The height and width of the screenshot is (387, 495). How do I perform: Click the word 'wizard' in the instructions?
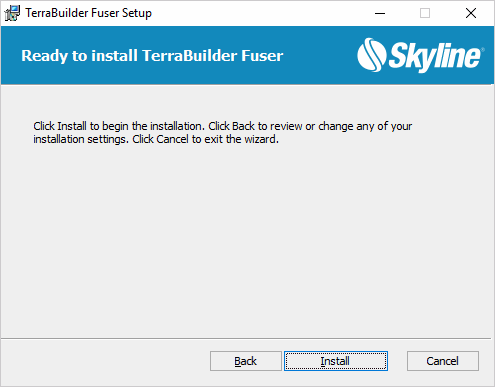click(x=261, y=139)
